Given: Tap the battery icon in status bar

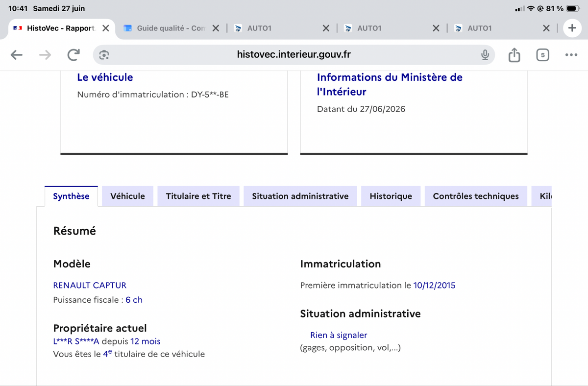Looking at the screenshot, I should pyautogui.click(x=573, y=9).
